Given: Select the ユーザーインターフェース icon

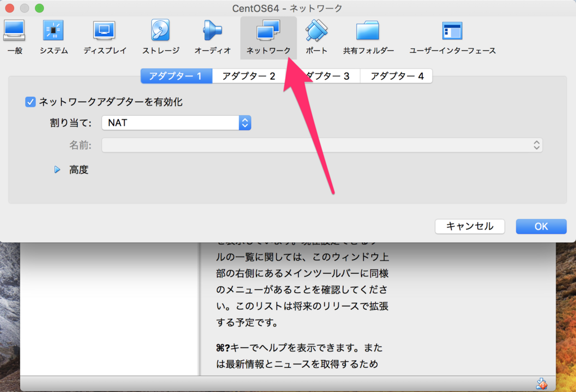Looking at the screenshot, I should (x=452, y=30).
